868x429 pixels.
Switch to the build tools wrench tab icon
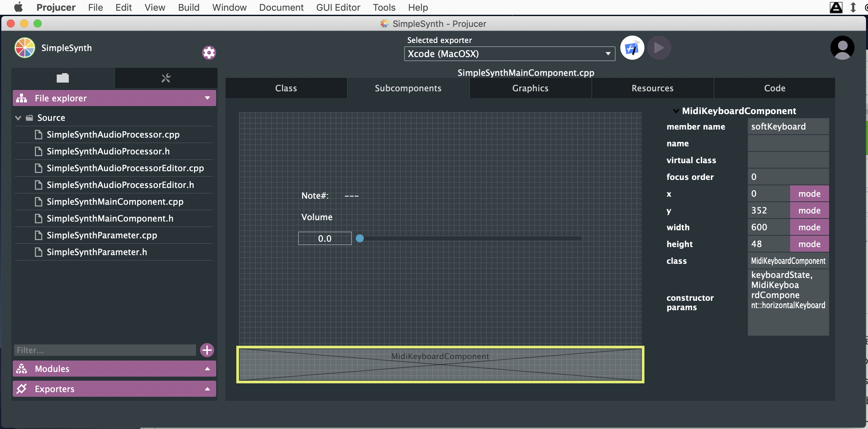click(166, 78)
